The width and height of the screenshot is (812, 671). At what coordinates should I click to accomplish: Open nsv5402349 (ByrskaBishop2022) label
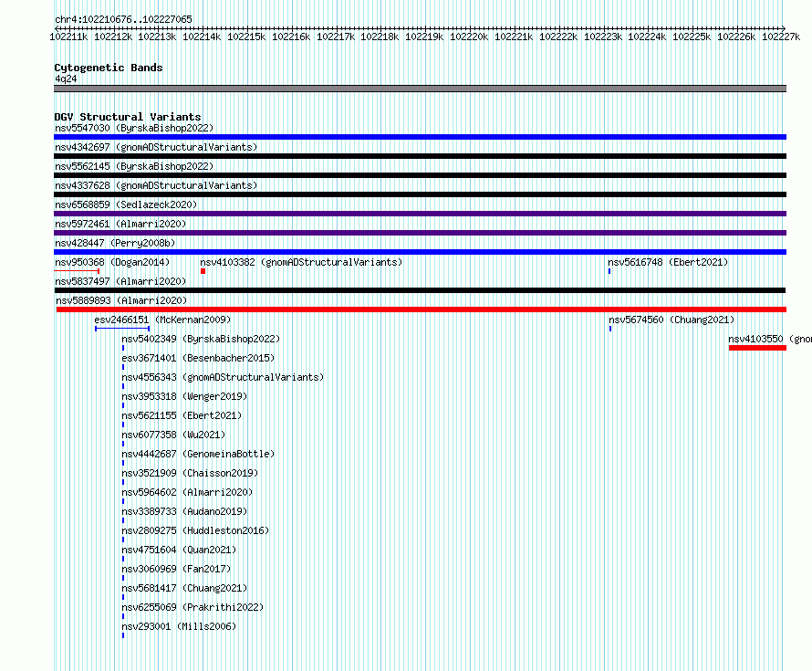pyautogui.click(x=201, y=339)
